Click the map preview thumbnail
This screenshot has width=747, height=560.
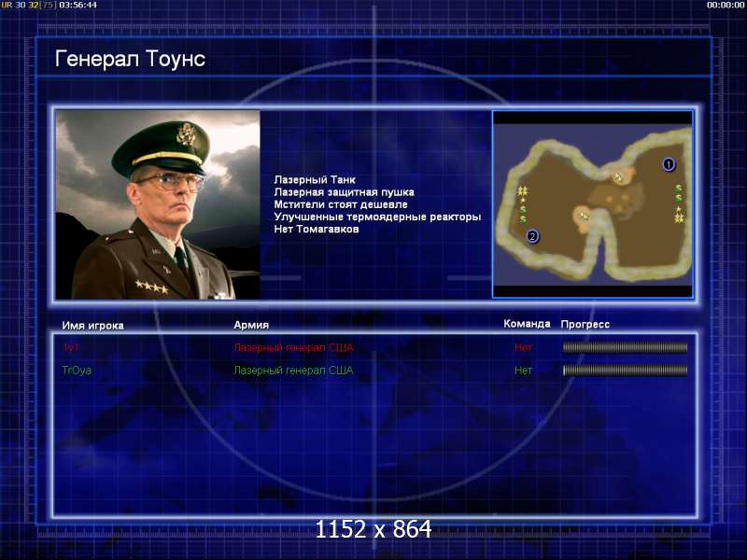593,204
